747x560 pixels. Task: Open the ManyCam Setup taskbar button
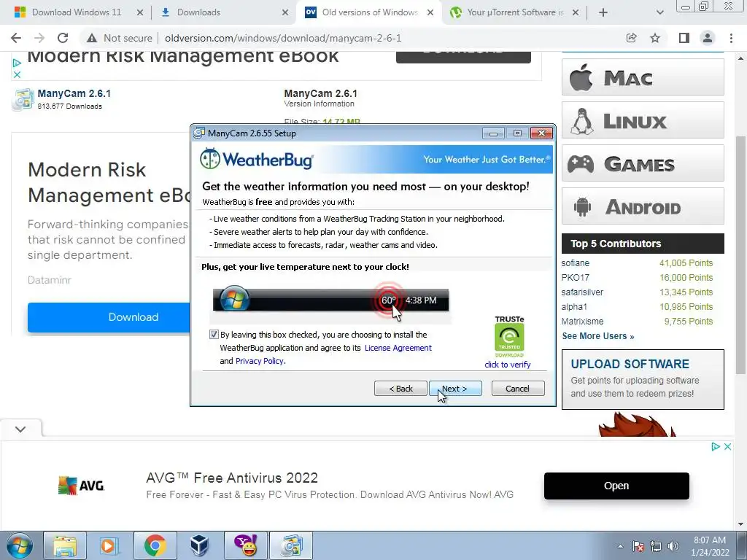(291, 545)
